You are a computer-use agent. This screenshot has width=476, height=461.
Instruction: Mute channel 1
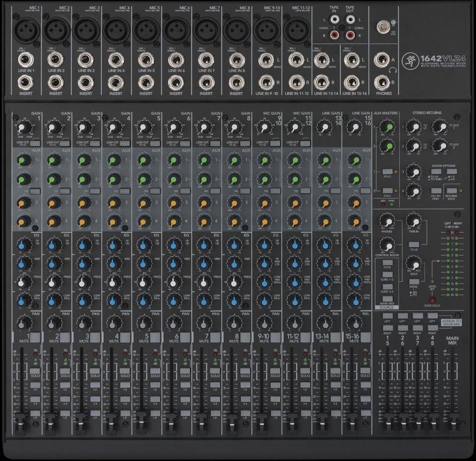[x=35, y=337]
